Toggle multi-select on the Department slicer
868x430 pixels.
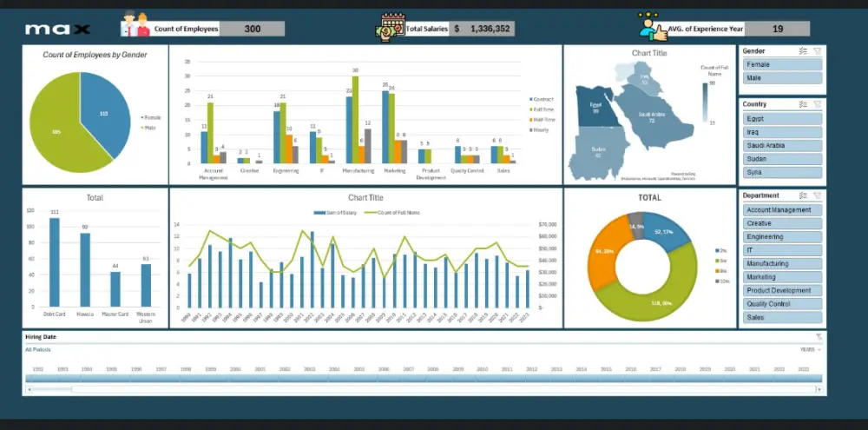[x=803, y=195]
